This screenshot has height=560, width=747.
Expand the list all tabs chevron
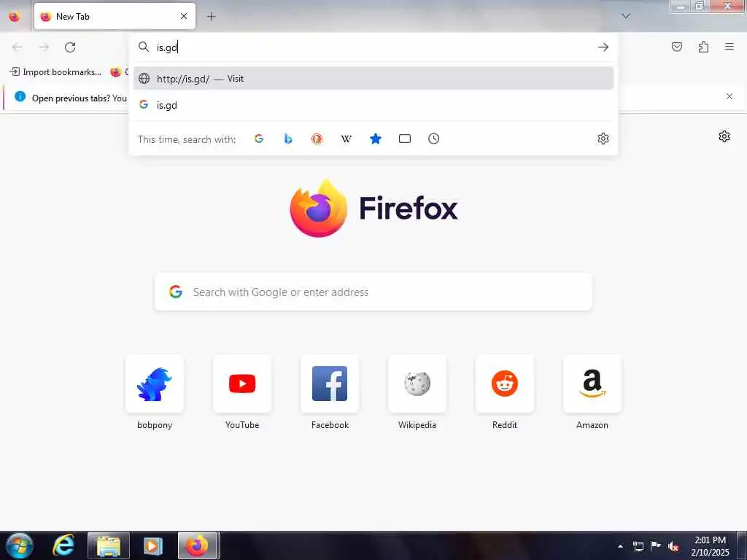click(626, 16)
